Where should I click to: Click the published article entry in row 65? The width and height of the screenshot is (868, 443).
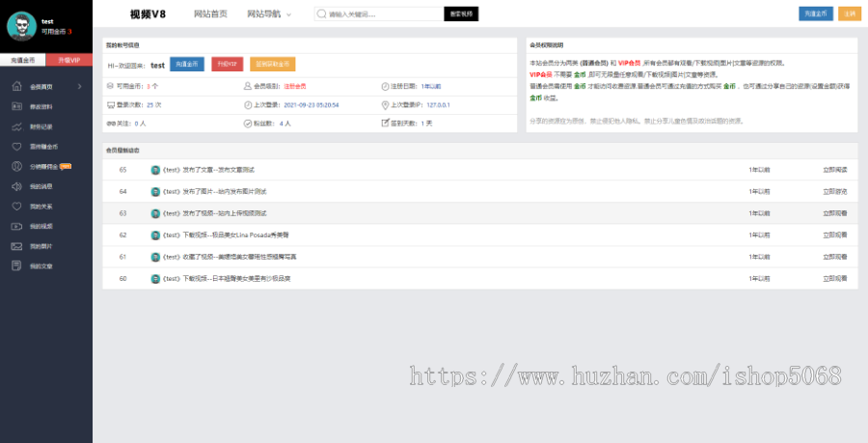208,170
